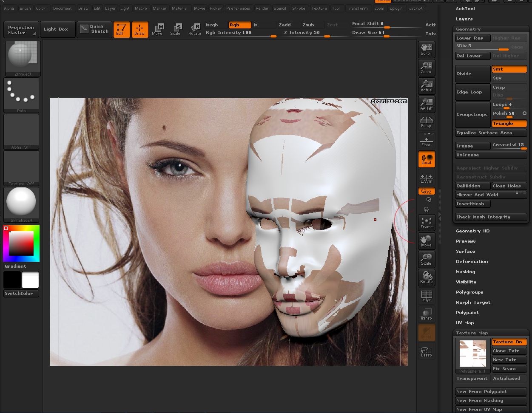Screen dimensions: 532x413
Task: Open the Brush menu
Action: [25, 8]
